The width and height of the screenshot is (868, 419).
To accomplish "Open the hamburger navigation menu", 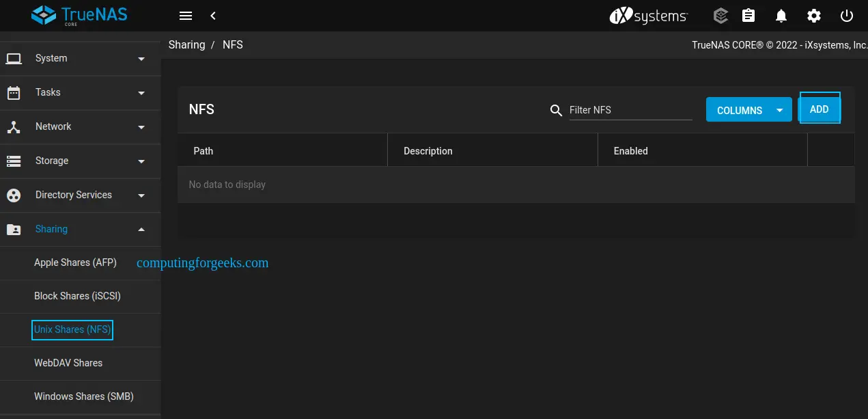I will [185, 16].
